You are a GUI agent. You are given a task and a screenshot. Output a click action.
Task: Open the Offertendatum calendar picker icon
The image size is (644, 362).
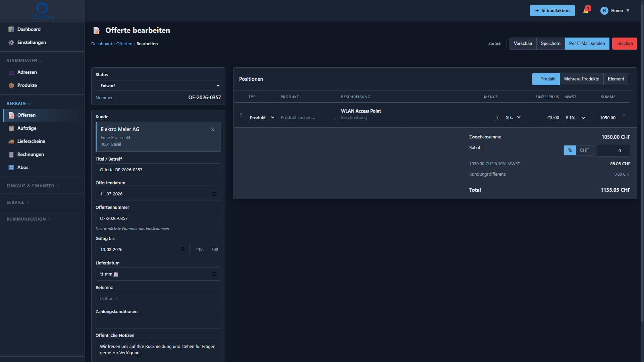[214, 194]
